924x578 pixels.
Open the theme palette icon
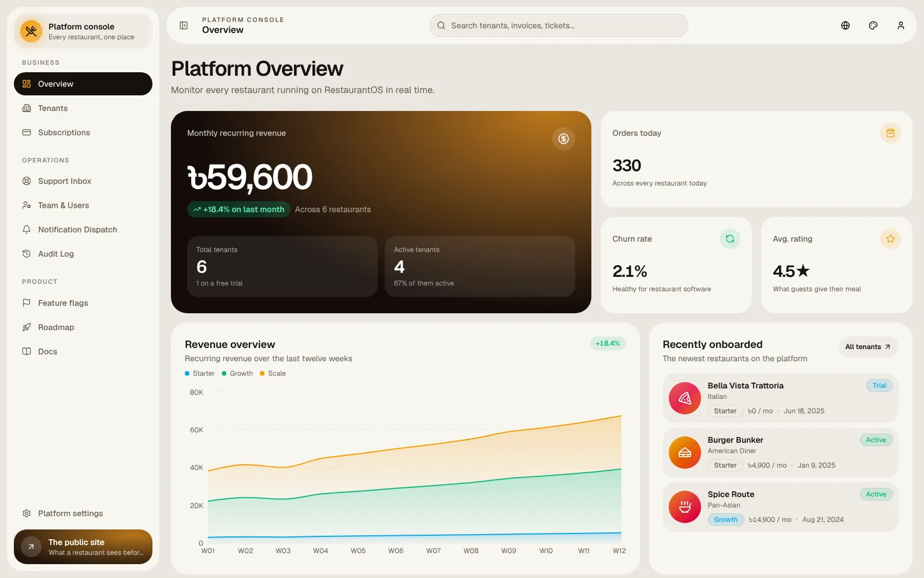click(873, 25)
